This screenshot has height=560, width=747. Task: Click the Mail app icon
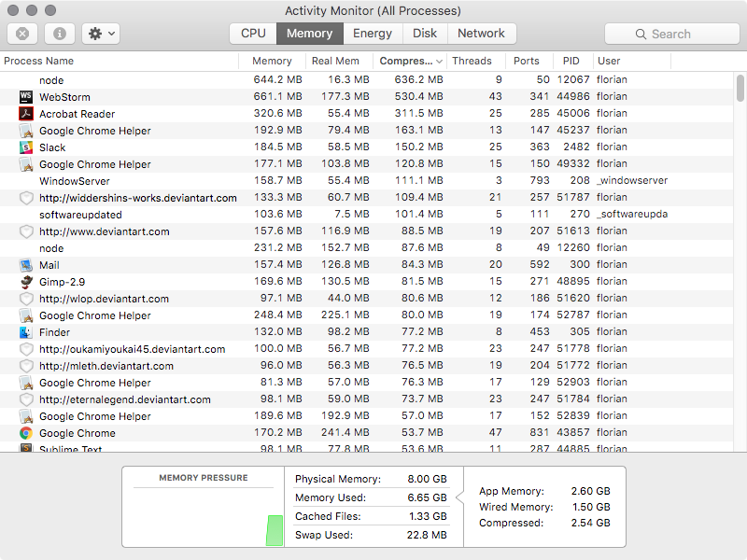pyautogui.click(x=26, y=265)
